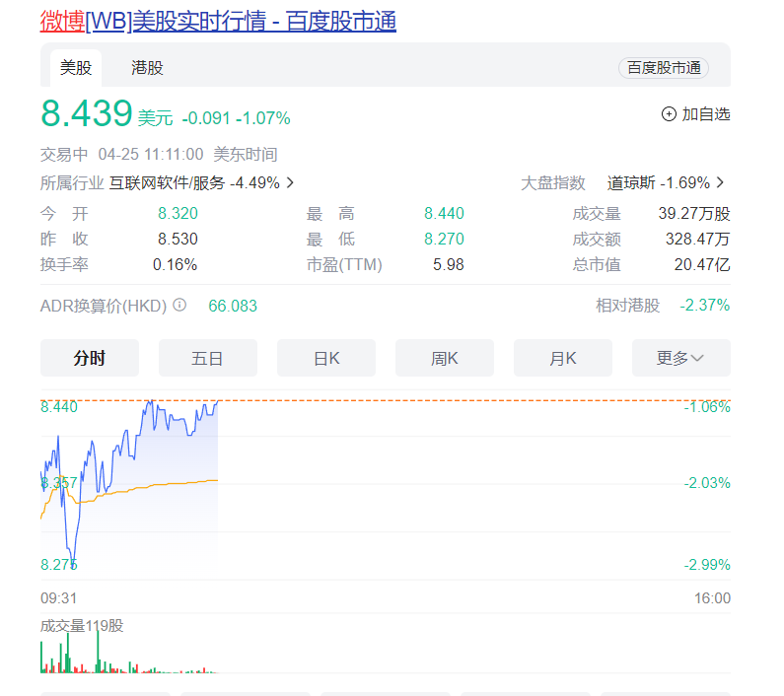Click the chart start time 09:31
The width and height of the screenshot is (784, 696).
pos(59,598)
